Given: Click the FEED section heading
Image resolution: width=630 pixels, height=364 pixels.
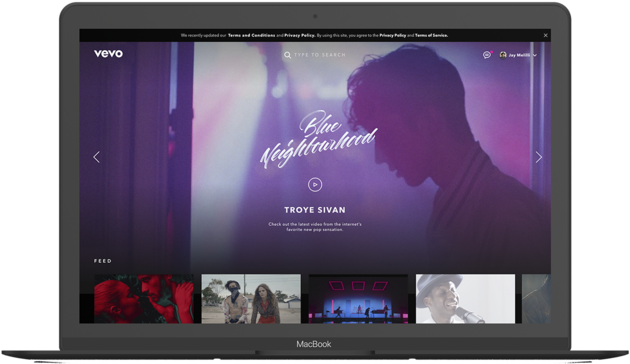Looking at the screenshot, I should [103, 261].
